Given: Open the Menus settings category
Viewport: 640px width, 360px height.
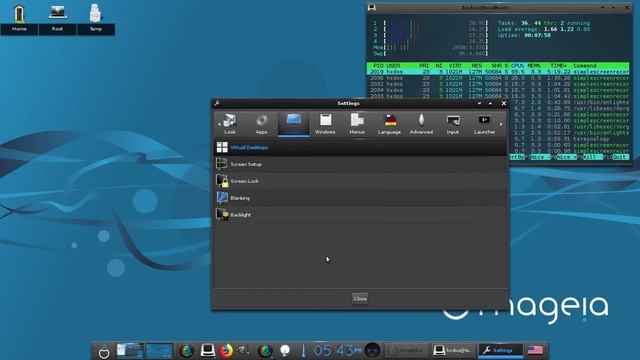Looking at the screenshot, I should pos(357,124).
